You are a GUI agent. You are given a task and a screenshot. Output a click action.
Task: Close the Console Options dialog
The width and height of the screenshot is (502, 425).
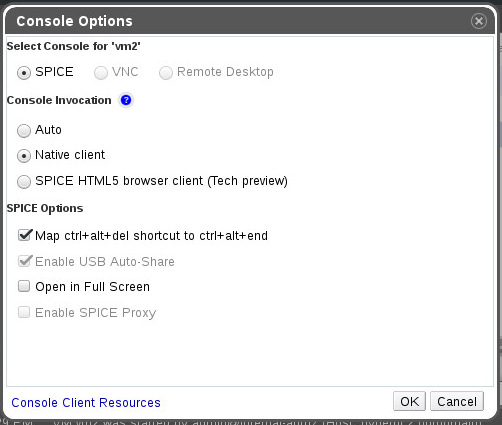click(x=479, y=21)
